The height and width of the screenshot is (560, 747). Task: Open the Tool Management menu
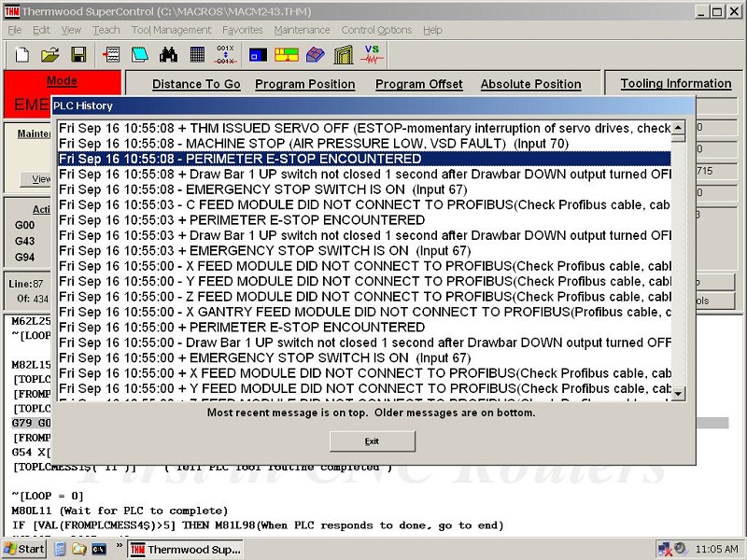[x=171, y=30]
